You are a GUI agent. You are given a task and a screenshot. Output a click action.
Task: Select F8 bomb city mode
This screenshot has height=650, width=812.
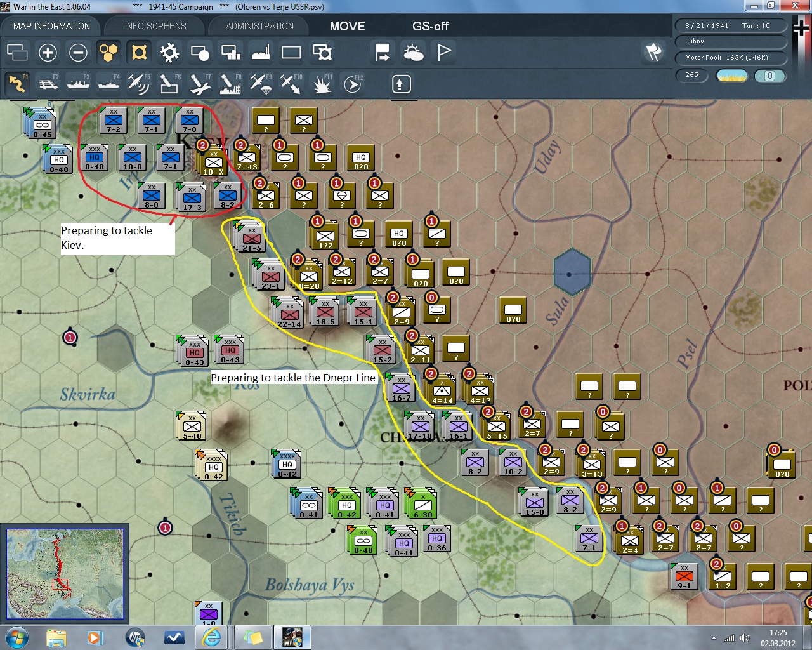point(230,84)
